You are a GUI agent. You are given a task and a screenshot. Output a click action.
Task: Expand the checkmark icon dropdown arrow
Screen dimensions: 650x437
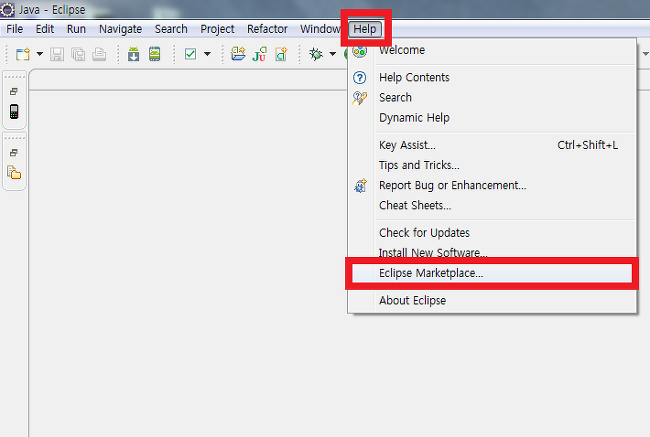click(x=207, y=54)
